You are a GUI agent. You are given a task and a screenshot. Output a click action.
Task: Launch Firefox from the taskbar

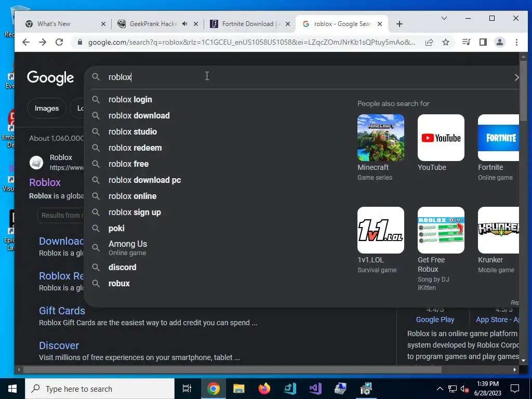[264, 389]
